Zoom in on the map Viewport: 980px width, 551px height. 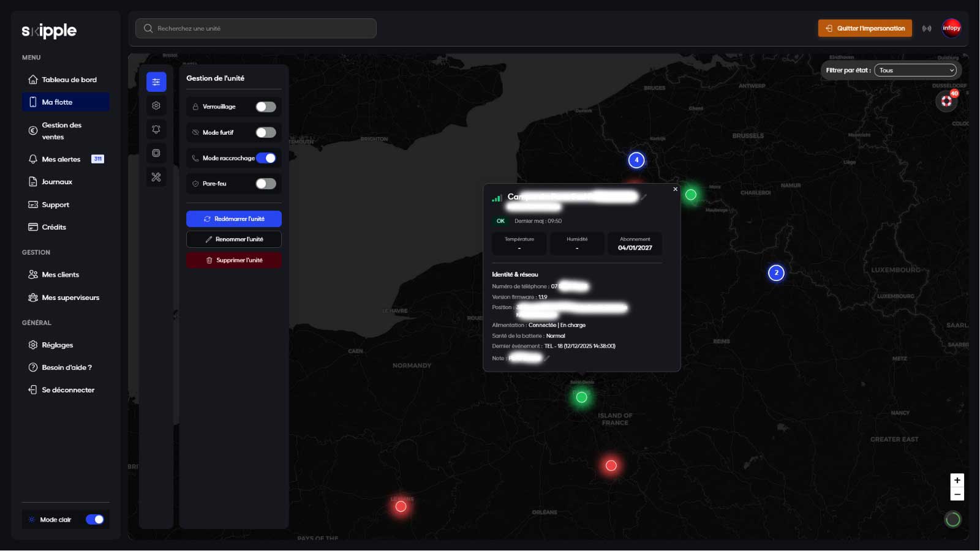[x=957, y=480]
